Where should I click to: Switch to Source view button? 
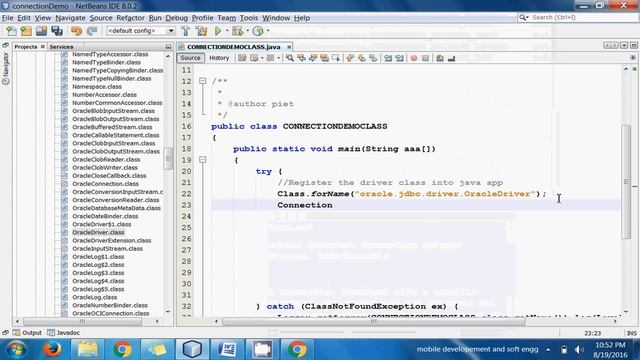click(x=190, y=58)
